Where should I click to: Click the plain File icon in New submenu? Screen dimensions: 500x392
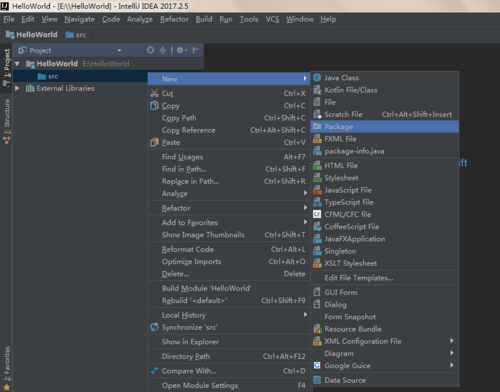tap(317, 102)
